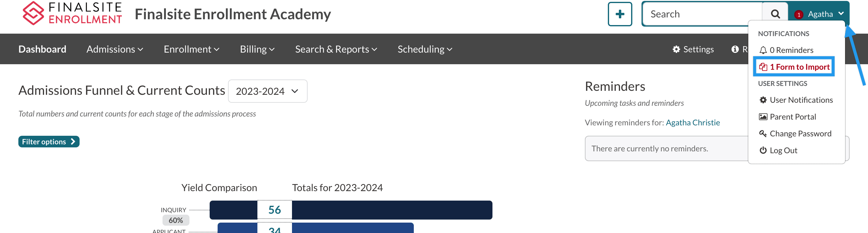Click the plus add button
868x233 pixels.
pos(619,14)
